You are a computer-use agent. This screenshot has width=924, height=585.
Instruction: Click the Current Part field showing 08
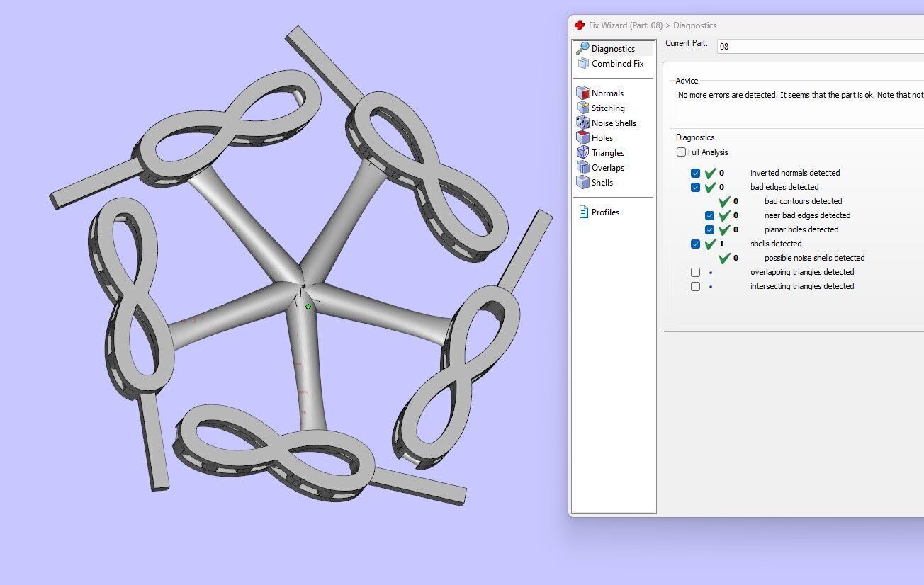pos(820,47)
